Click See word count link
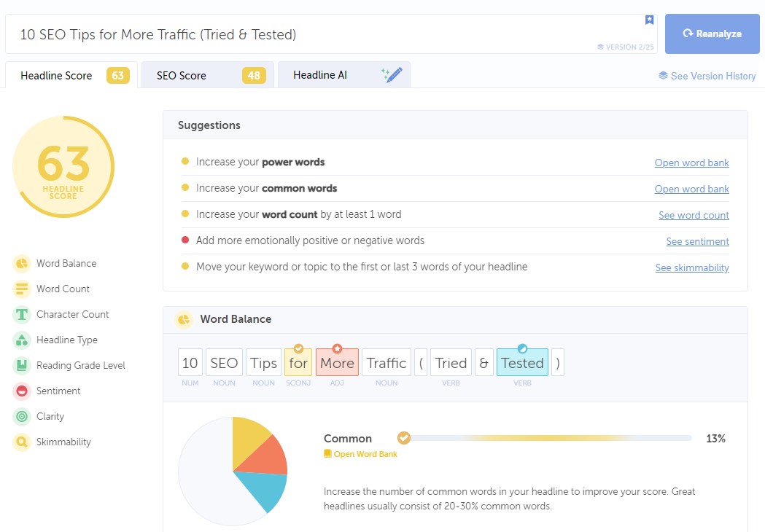The image size is (765, 532). coord(694,215)
